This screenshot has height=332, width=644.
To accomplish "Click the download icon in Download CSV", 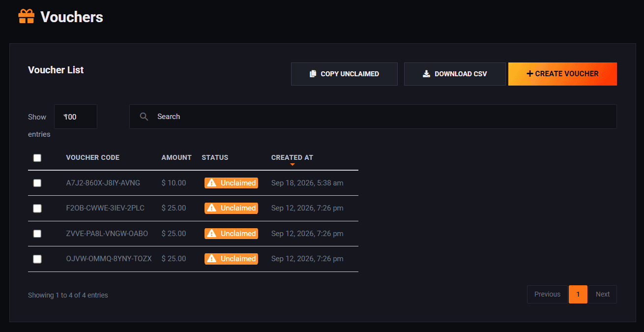I will (x=426, y=74).
